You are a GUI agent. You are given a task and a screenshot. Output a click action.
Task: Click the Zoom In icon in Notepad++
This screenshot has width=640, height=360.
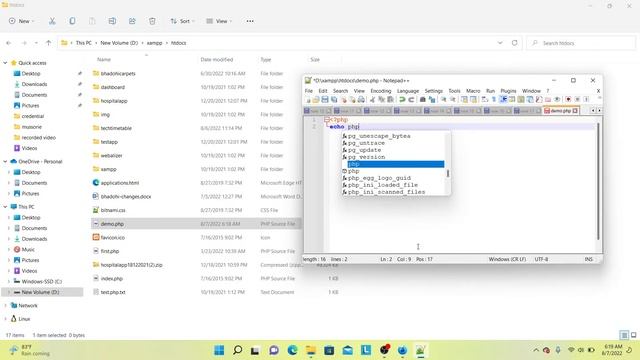coord(444,99)
